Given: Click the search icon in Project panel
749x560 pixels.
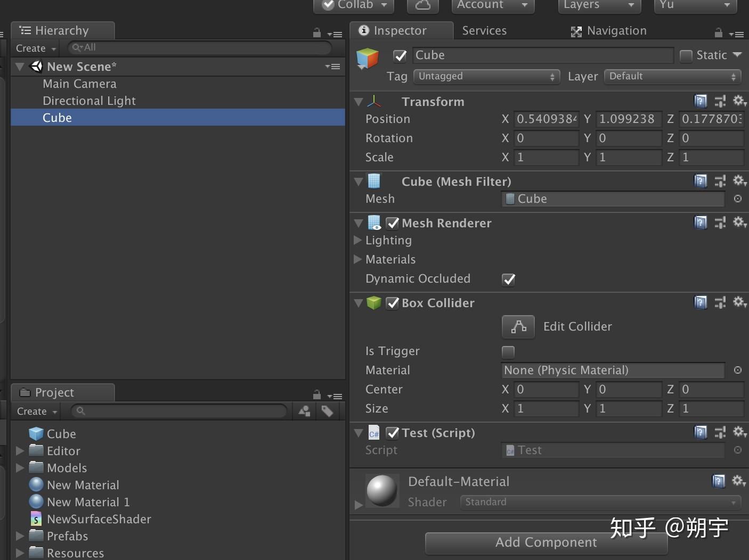Looking at the screenshot, I should tap(80, 411).
